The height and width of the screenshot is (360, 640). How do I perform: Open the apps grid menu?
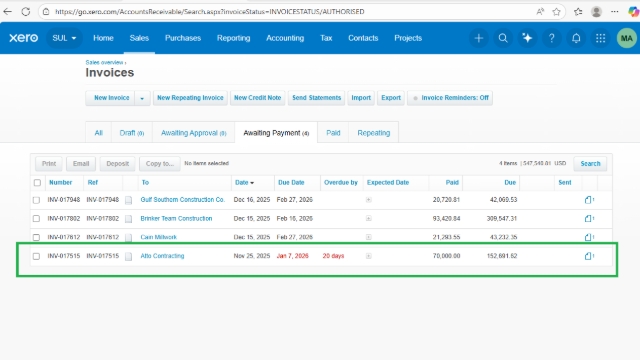[600, 38]
